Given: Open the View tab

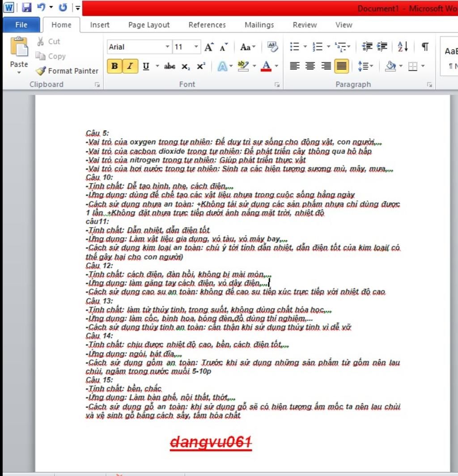Looking at the screenshot, I should click(x=343, y=25).
